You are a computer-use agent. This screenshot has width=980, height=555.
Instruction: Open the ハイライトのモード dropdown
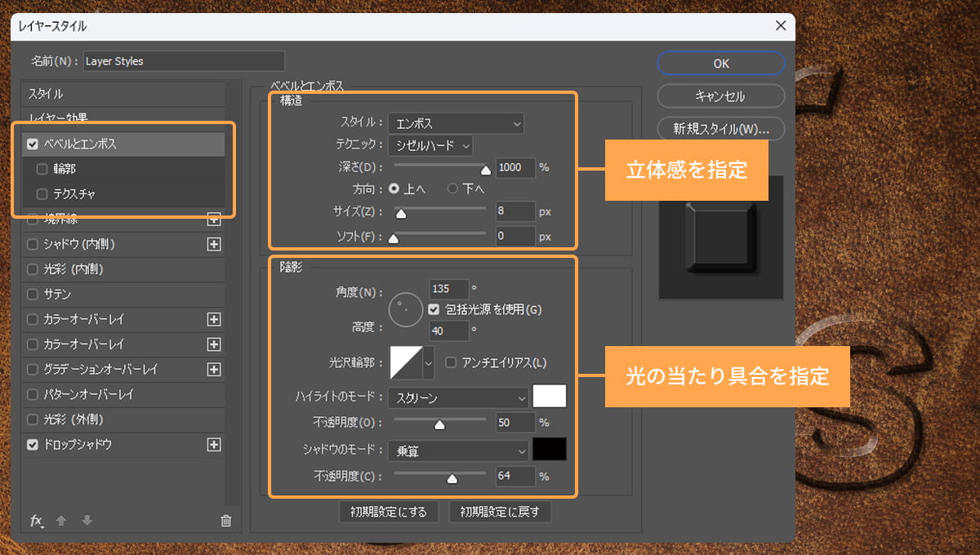[457, 397]
